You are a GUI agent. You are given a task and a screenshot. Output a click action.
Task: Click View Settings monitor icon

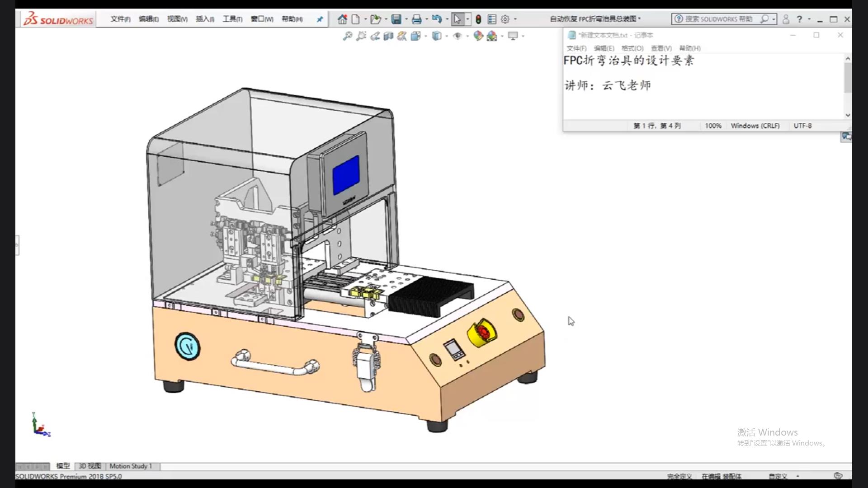click(x=513, y=36)
